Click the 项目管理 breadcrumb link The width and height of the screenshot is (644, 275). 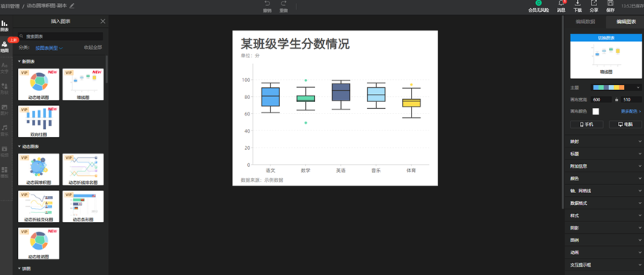(x=10, y=6)
